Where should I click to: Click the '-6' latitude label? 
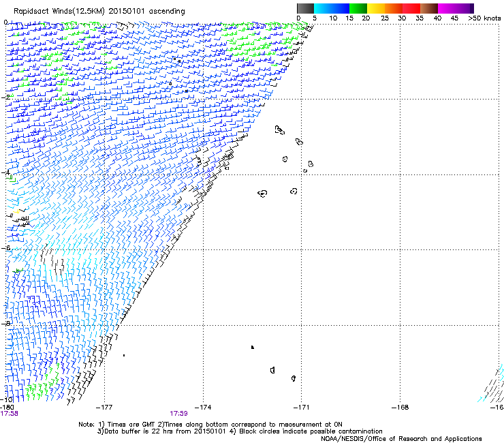click(5, 247)
